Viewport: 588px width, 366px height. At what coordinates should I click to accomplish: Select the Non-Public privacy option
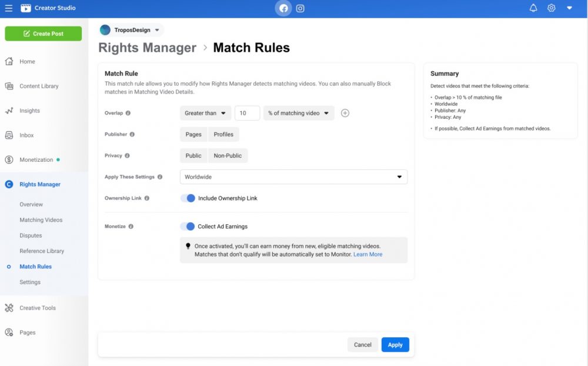228,155
